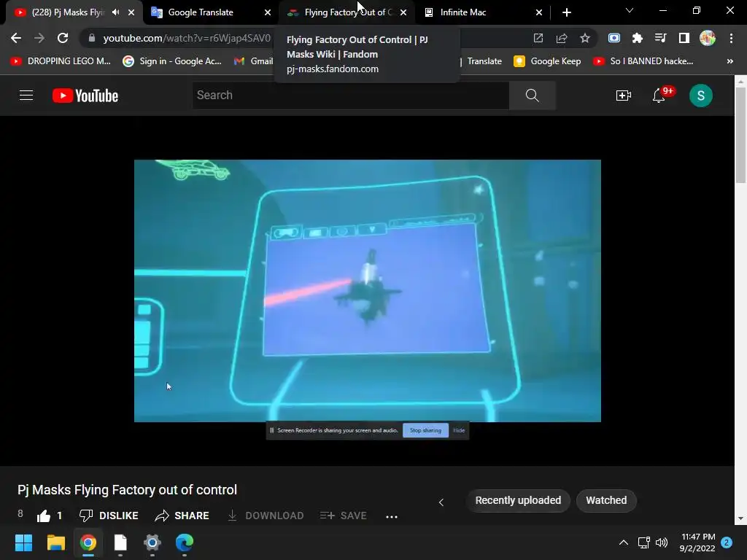Type in the YouTube Search field

(351, 96)
